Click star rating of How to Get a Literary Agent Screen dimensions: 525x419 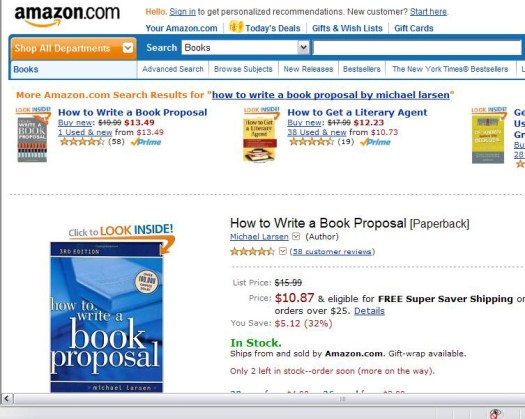pyautogui.click(x=311, y=142)
